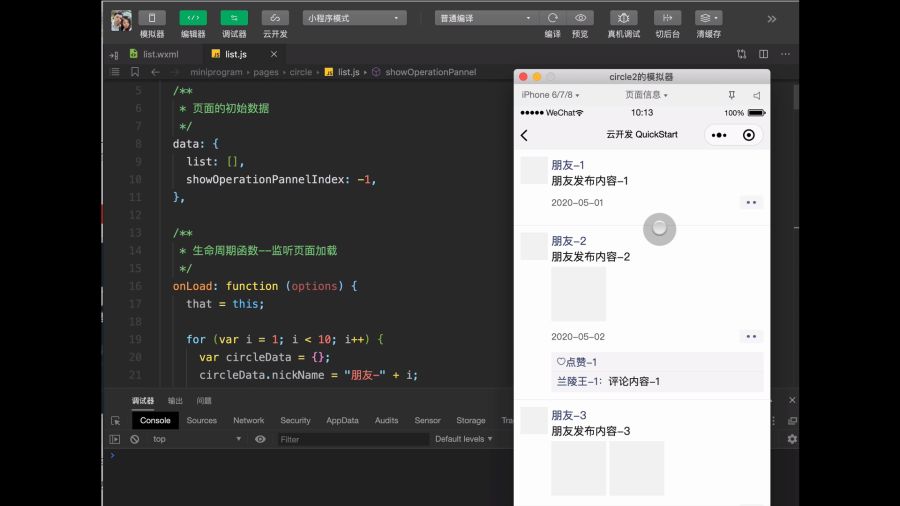This screenshot has height=506, width=900.
Task: Open the 普通编译 compile mode dropdown
Action: [486, 18]
